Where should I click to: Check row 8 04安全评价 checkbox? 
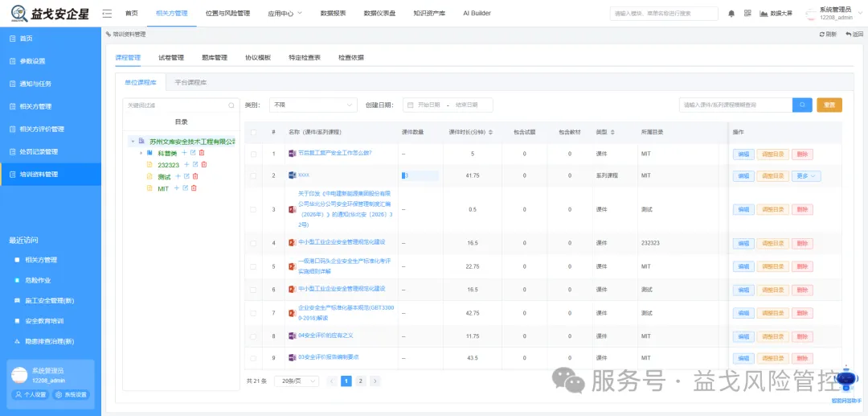coord(253,336)
